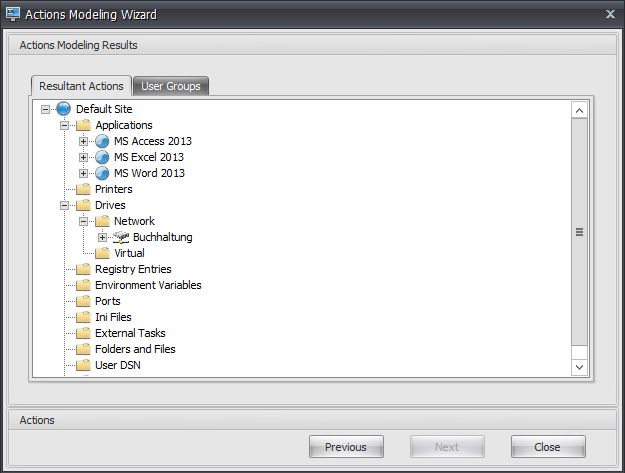This screenshot has height=473, width=625.
Task: Click the vertical scrollbar thumb
Action: click(579, 232)
